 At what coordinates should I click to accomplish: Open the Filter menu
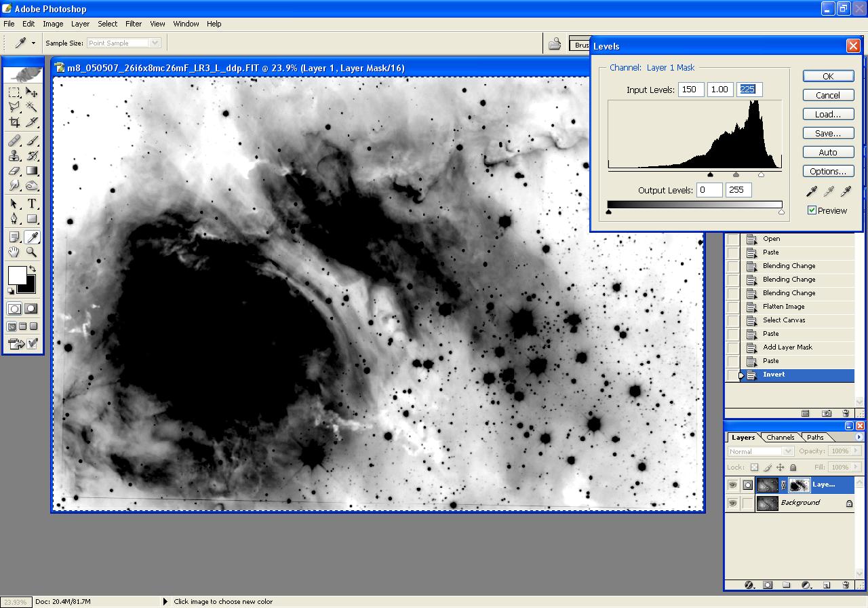[x=134, y=24]
